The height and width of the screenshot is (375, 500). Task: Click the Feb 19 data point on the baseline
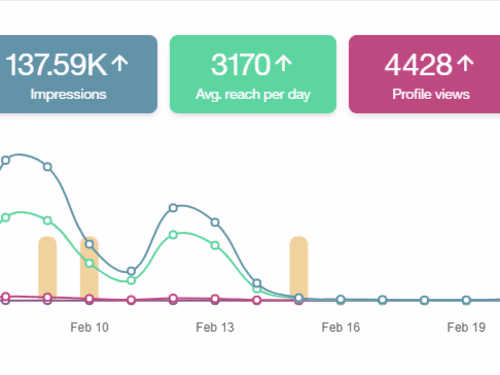[x=466, y=300]
